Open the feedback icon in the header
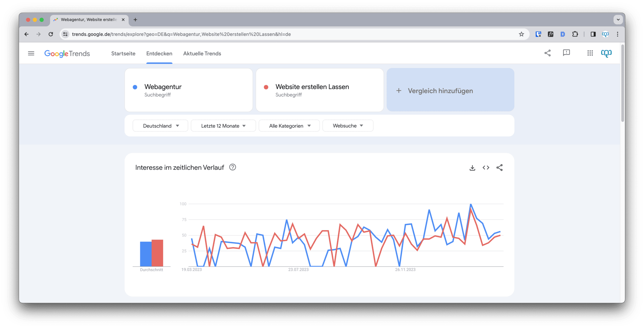The height and width of the screenshot is (328, 644). (x=566, y=53)
